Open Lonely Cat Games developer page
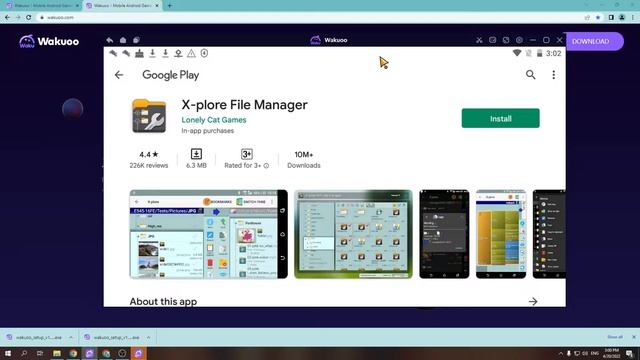The image size is (640, 360). (x=214, y=120)
